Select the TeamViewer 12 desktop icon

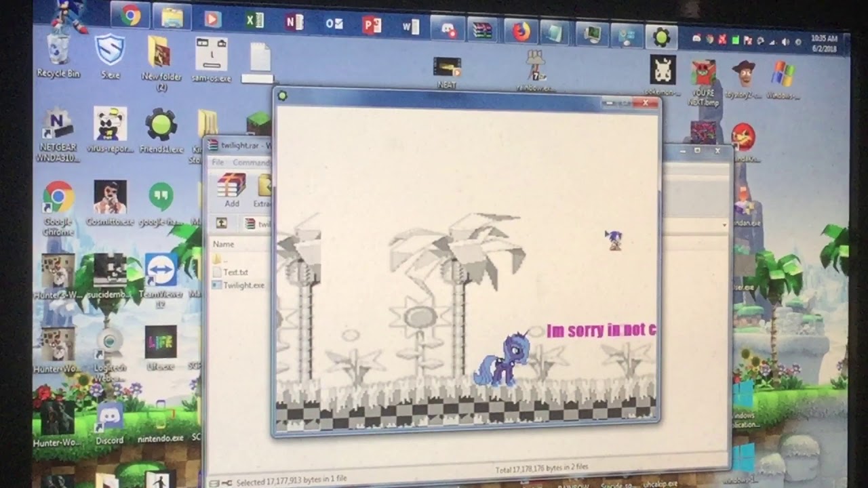pyautogui.click(x=161, y=279)
